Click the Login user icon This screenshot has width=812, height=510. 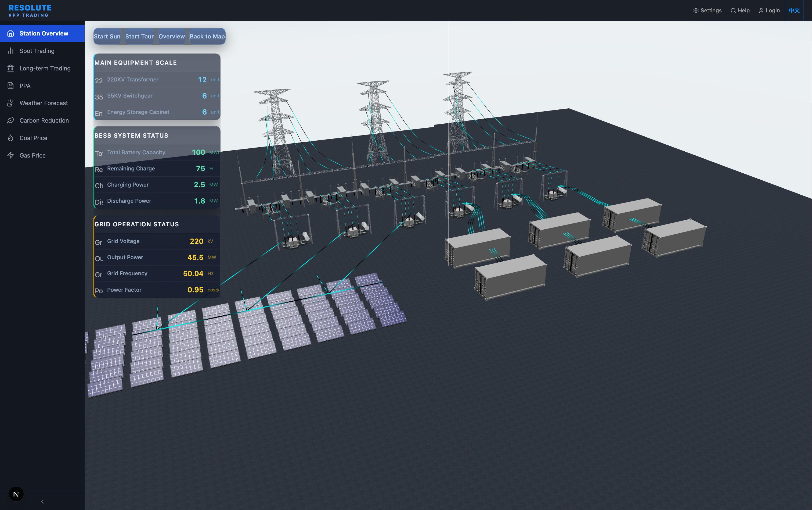[x=761, y=10]
